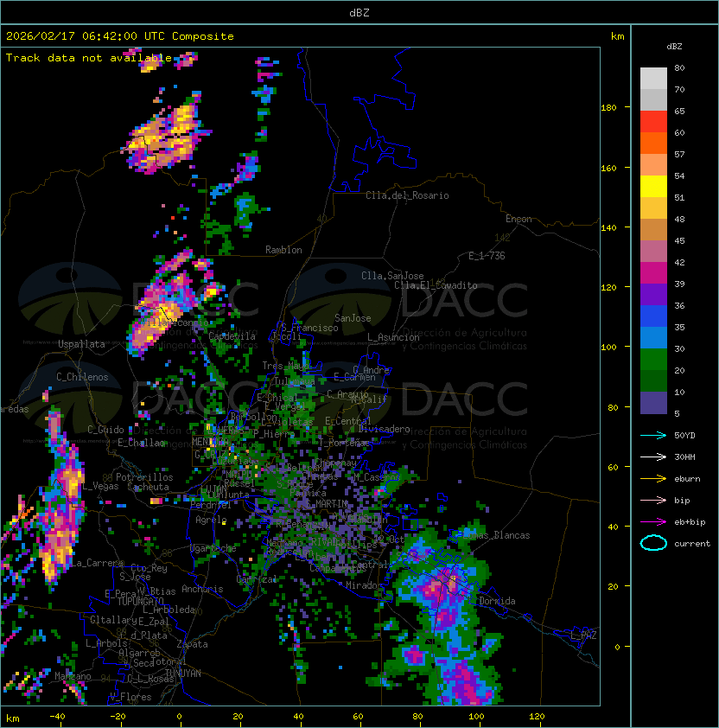Click the 'dBZ' heading above the color scale
Viewport: 719px width, 728px height.
coord(674,47)
